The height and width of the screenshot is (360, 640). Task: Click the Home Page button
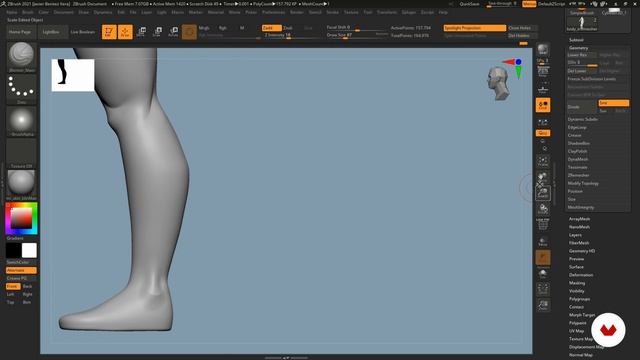(20, 32)
